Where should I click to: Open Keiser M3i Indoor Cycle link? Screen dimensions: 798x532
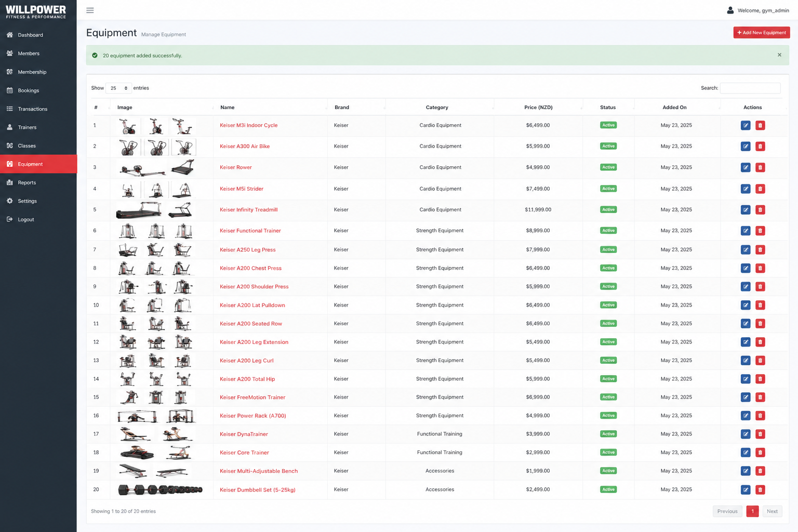248,125
